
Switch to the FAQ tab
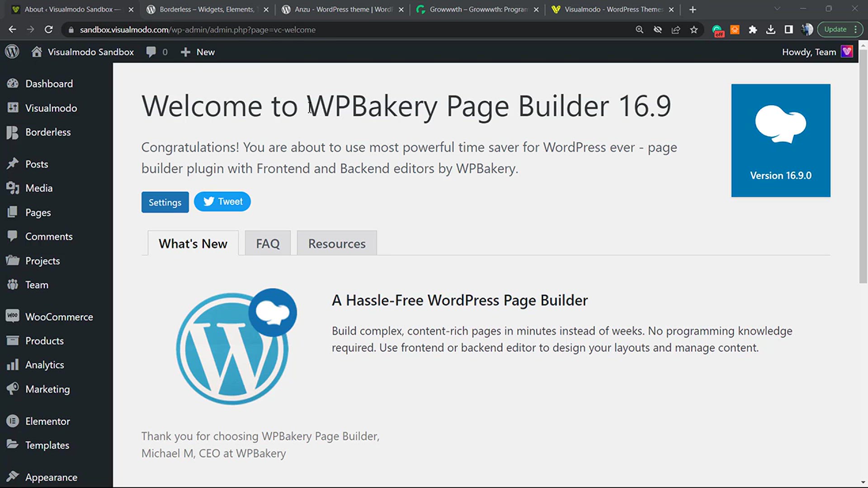(268, 244)
